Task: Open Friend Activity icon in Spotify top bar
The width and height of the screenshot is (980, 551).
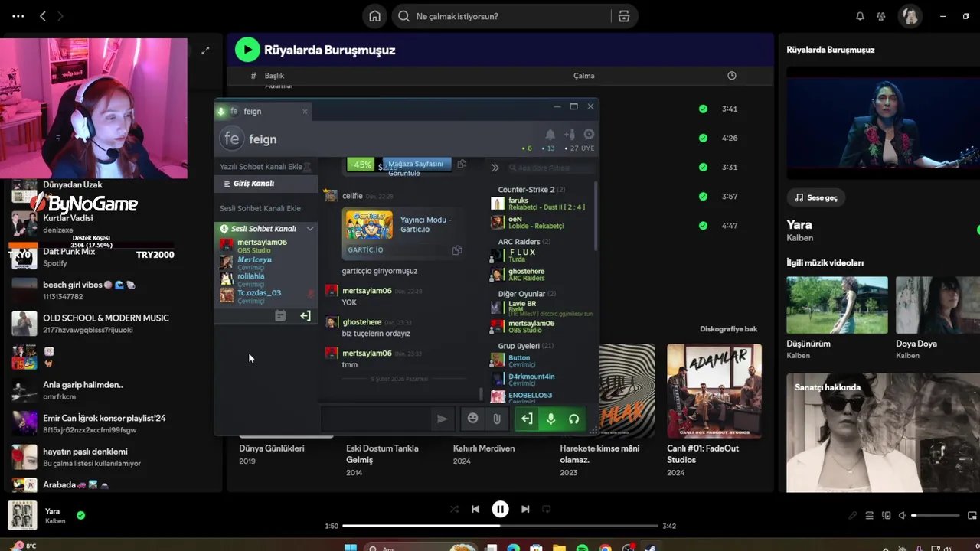Action: point(881,16)
